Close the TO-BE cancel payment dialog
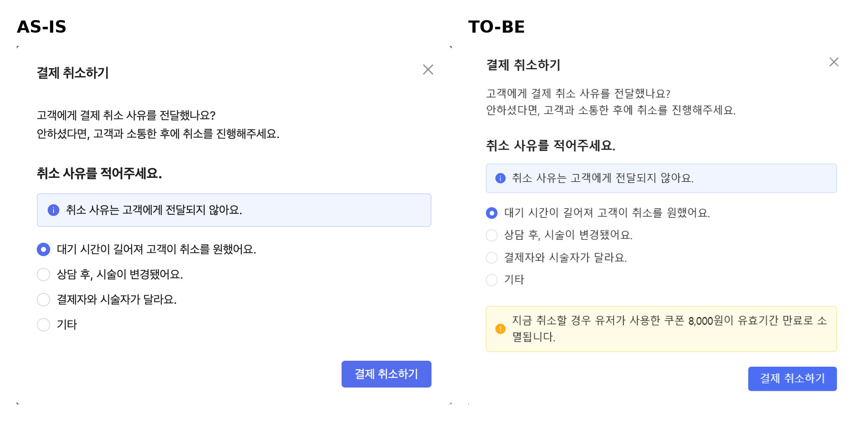 pos(834,62)
